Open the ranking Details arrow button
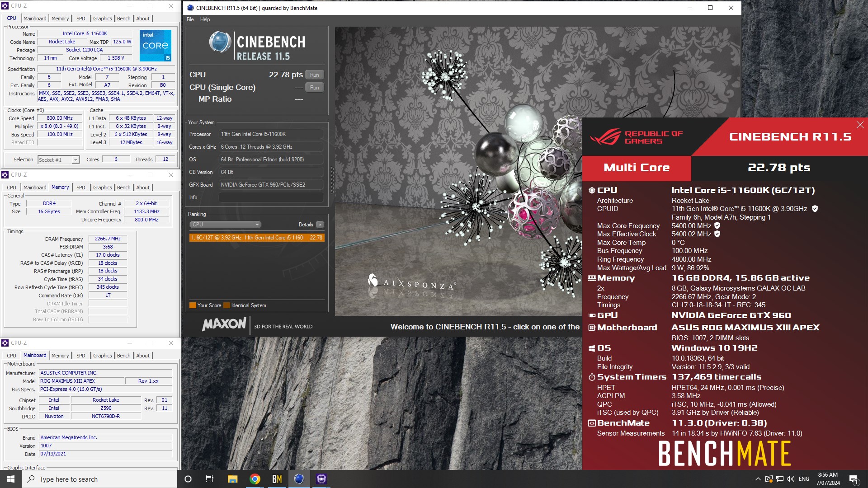This screenshot has width=868, height=488. 320,225
